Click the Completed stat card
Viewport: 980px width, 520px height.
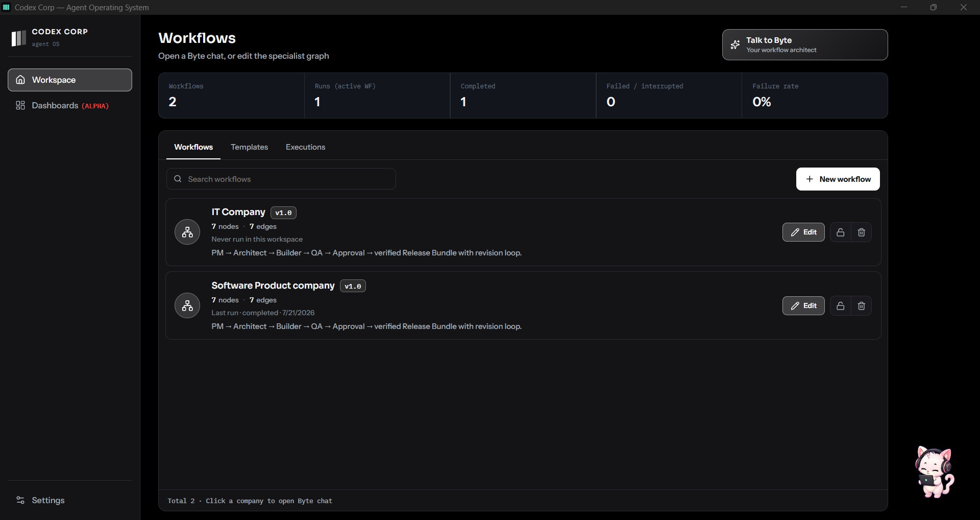[523, 96]
